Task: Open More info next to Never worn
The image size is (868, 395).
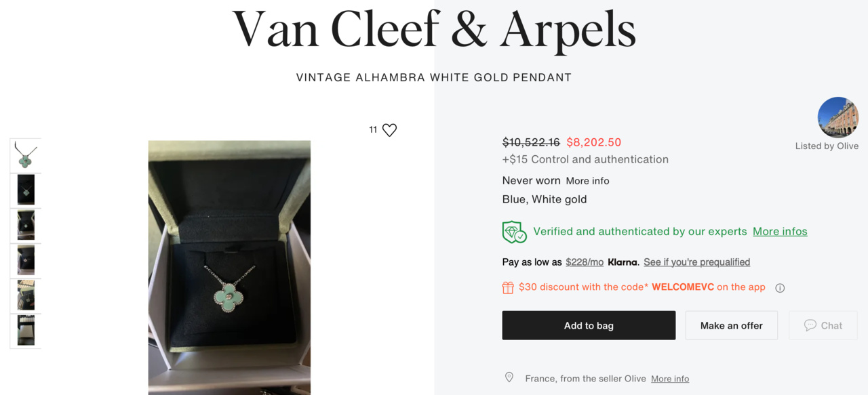Action: pyautogui.click(x=587, y=181)
